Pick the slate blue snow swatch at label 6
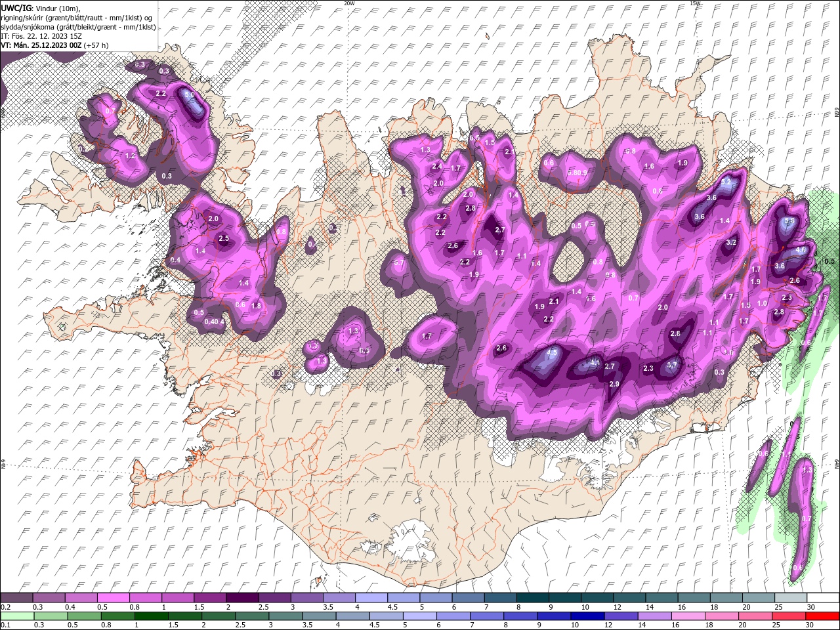Screen dimensions: 840x630 (468, 598)
